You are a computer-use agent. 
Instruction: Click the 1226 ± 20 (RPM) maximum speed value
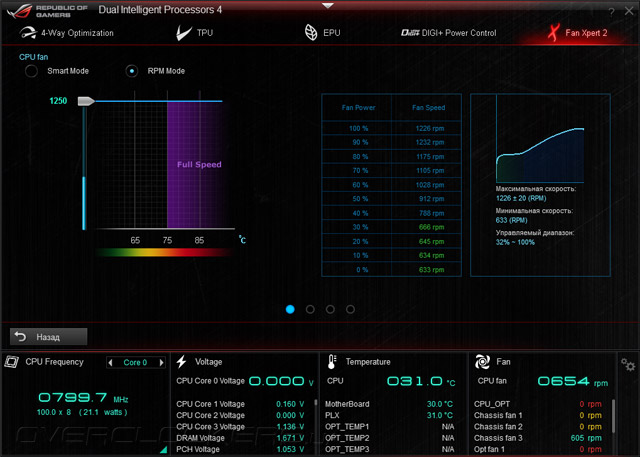pyautogui.click(x=521, y=198)
